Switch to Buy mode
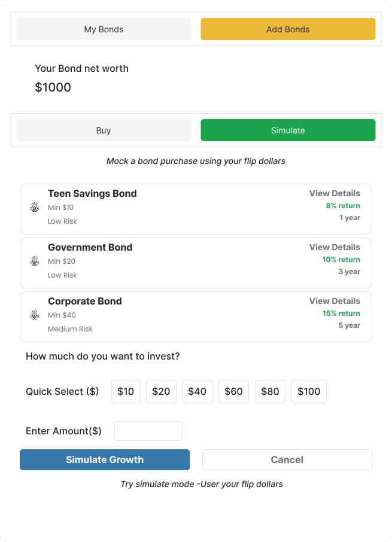Screen dimensions: 392x542 [x=104, y=130]
